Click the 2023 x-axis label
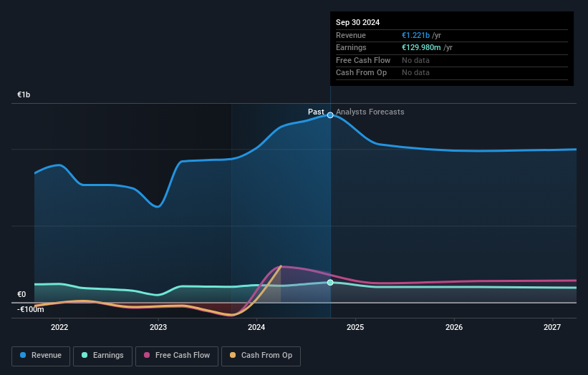 (x=158, y=327)
